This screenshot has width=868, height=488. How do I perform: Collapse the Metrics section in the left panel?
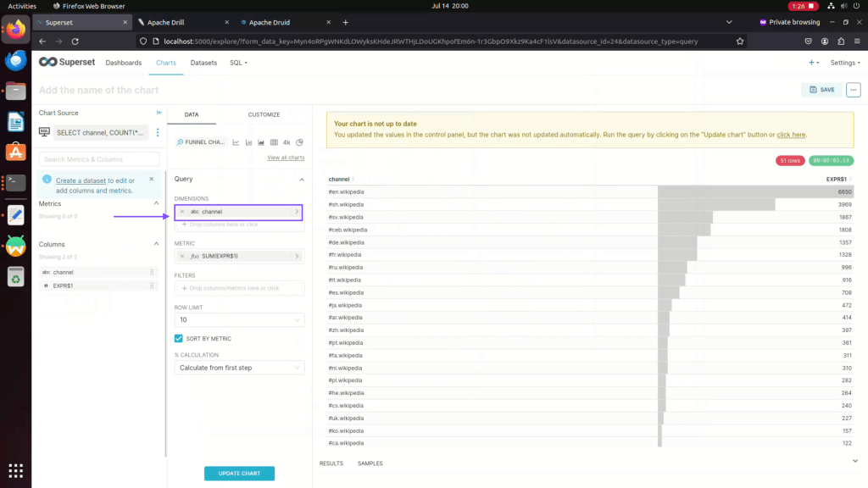pyautogui.click(x=156, y=203)
